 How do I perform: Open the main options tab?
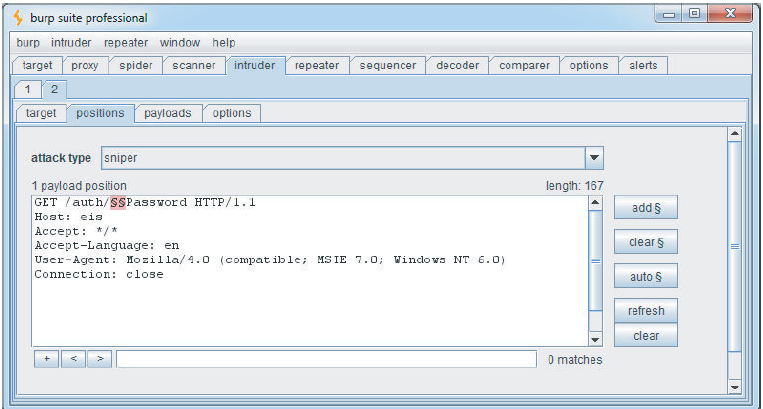click(589, 65)
